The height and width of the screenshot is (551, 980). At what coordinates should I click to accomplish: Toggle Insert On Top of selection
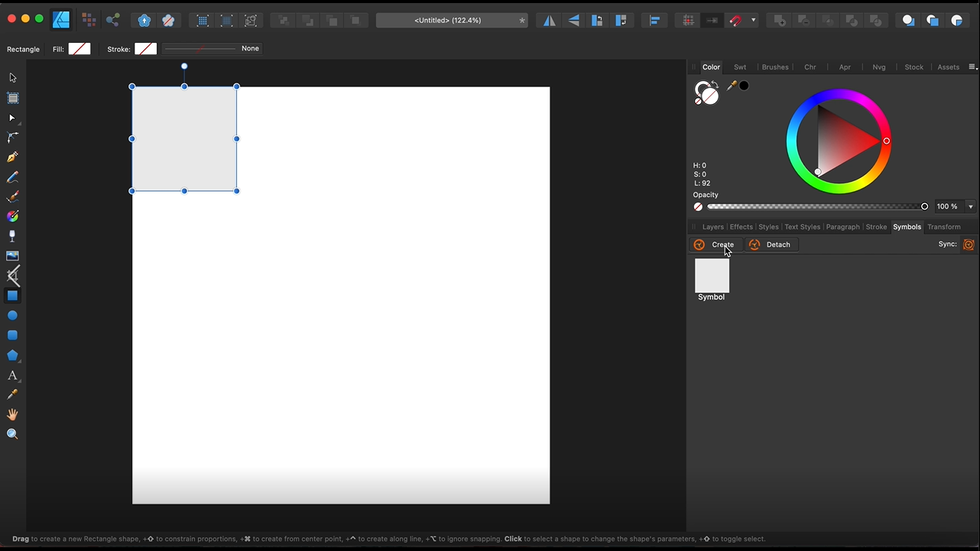(x=933, y=21)
